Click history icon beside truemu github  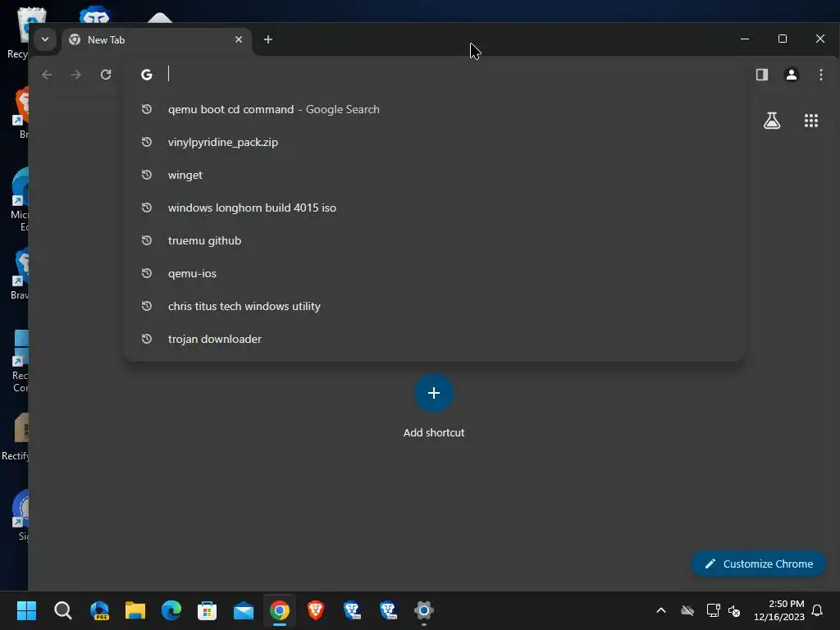pyautogui.click(x=146, y=240)
